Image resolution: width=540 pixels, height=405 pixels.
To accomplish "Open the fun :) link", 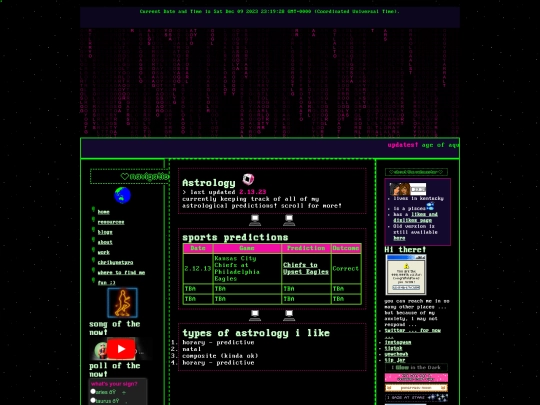I will coord(106,283).
